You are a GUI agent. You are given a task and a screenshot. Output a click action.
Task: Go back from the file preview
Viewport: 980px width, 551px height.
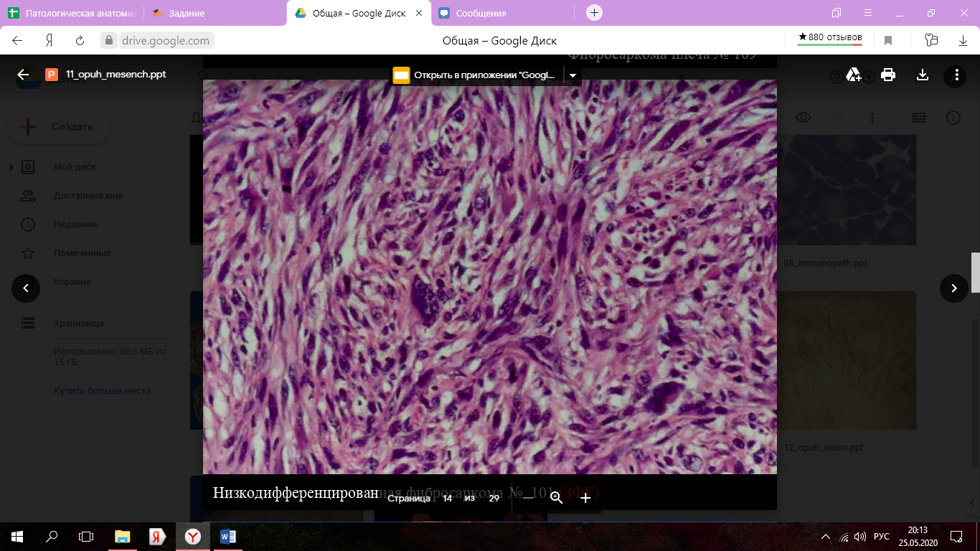(x=23, y=75)
